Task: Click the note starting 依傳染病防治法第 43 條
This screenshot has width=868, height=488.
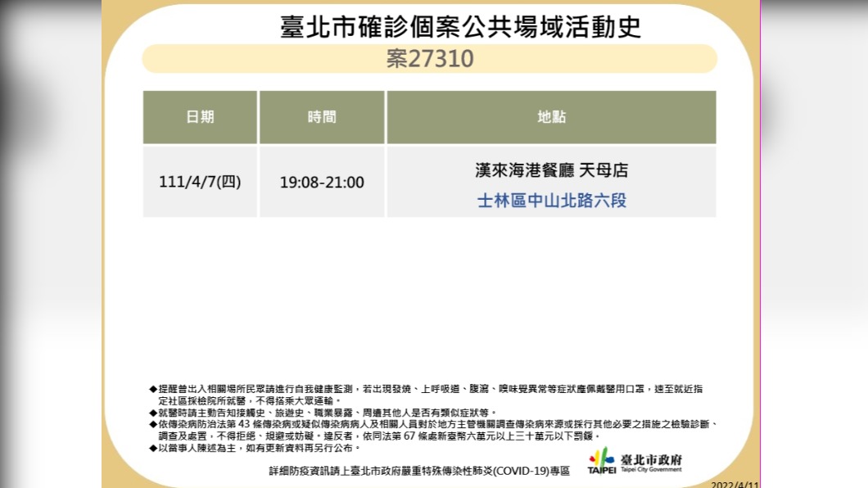Action: [434, 430]
